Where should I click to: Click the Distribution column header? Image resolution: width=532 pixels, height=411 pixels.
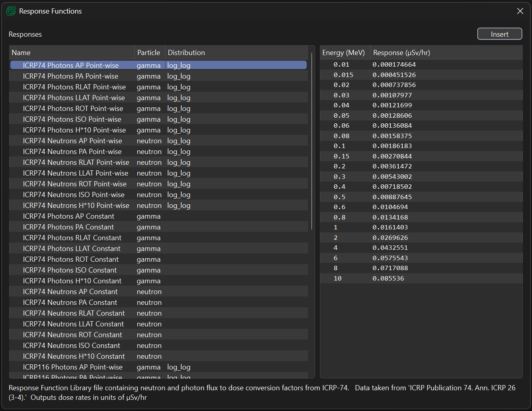(x=236, y=53)
